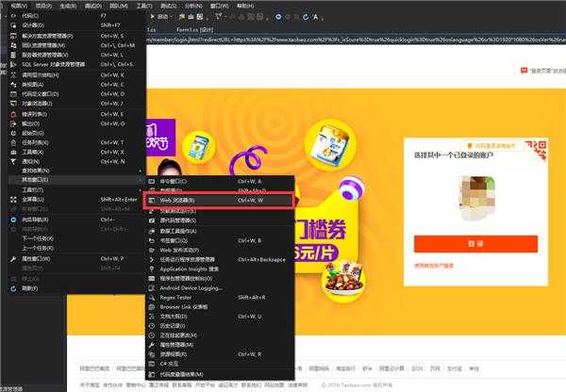This screenshot has height=392, width=566.
Task: Open the 工具(T) menu in menu bar
Action: pyautogui.click(x=144, y=6)
